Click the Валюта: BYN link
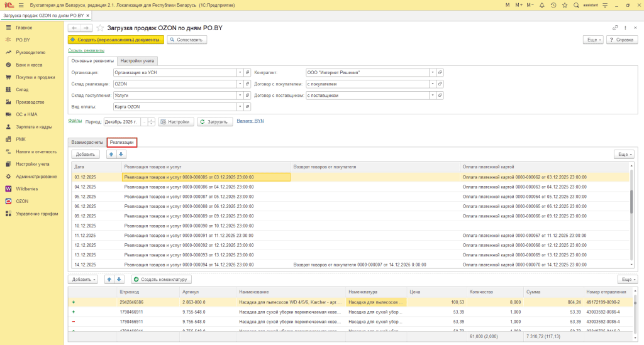 tap(250, 121)
